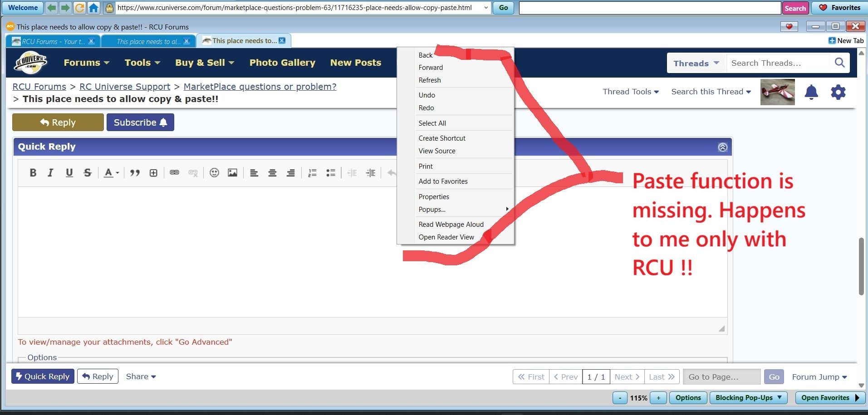Select View Source in the context menu

[436, 151]
